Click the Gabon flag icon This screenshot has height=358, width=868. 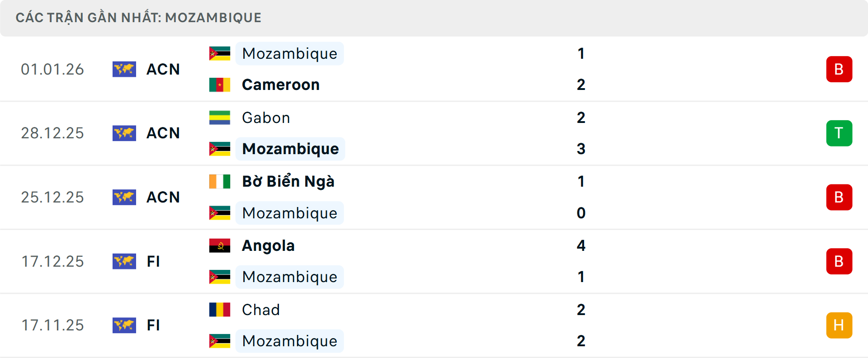[x=219, y=118]
